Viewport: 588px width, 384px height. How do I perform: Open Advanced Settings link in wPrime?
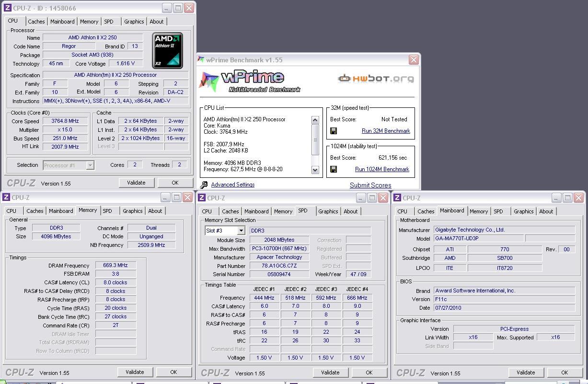click(x=233, y=185)
